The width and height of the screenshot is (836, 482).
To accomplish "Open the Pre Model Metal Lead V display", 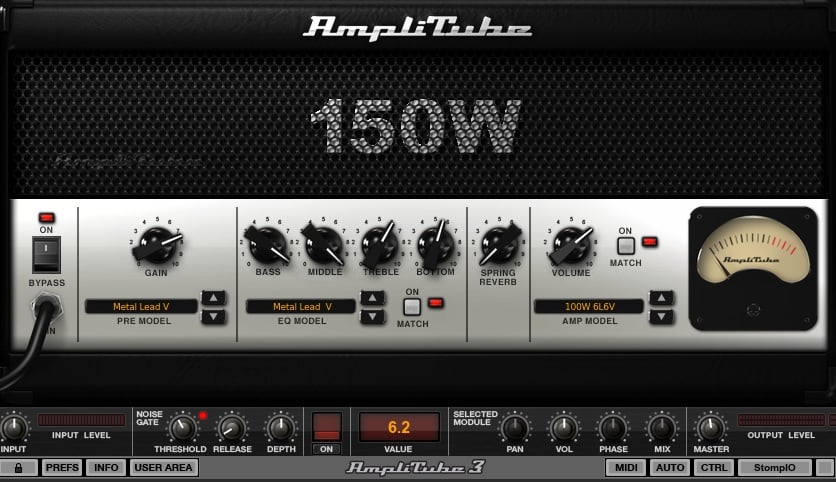I will pos(141,307).
